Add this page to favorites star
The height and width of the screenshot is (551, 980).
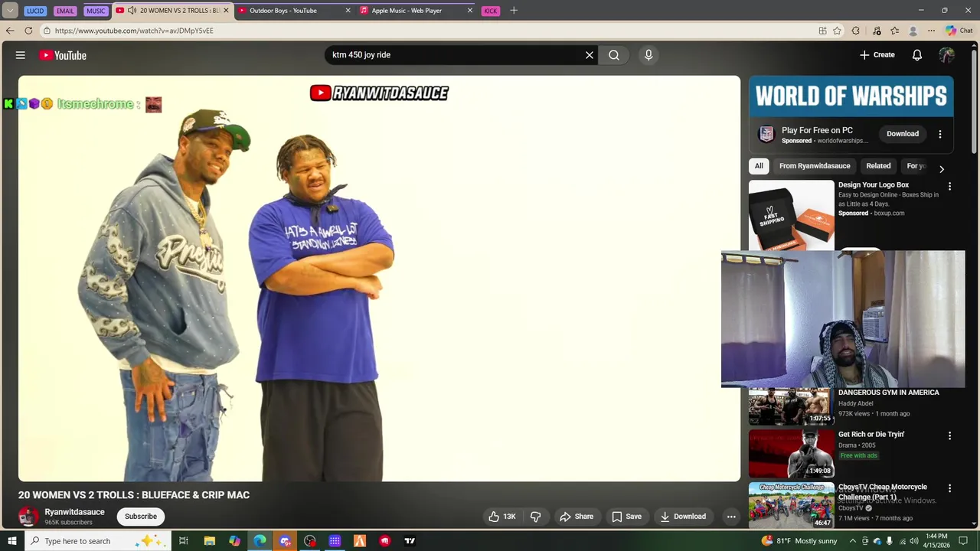tap(838, 31)
